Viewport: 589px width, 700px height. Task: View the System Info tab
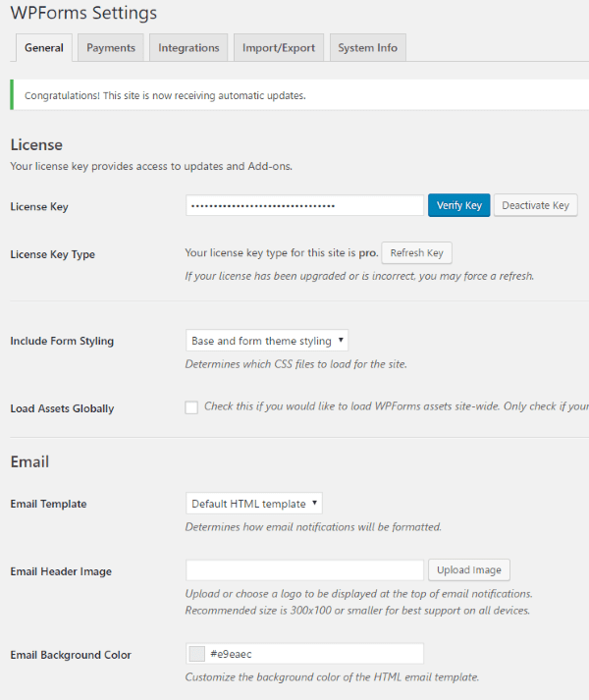point(367,48)
